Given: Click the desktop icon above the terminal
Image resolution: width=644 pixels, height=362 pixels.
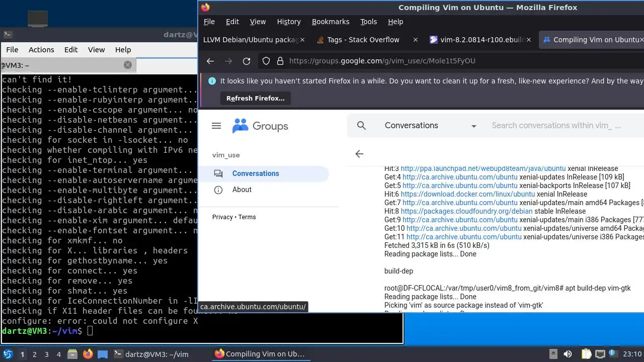Looking at the screenshot, I should tap(37, 18).
